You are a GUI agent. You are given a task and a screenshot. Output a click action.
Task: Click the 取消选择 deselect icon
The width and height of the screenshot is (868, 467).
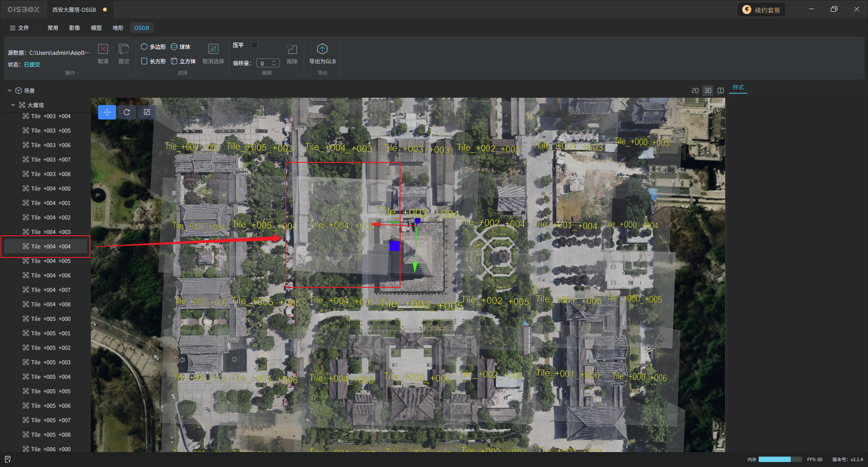coord(213,49)
